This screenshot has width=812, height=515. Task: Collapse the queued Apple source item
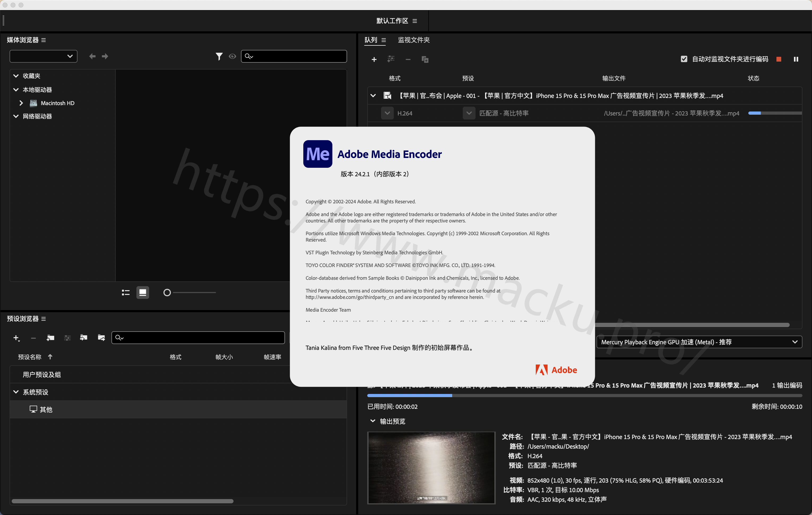pyautogui.click(x=373, y=96)
